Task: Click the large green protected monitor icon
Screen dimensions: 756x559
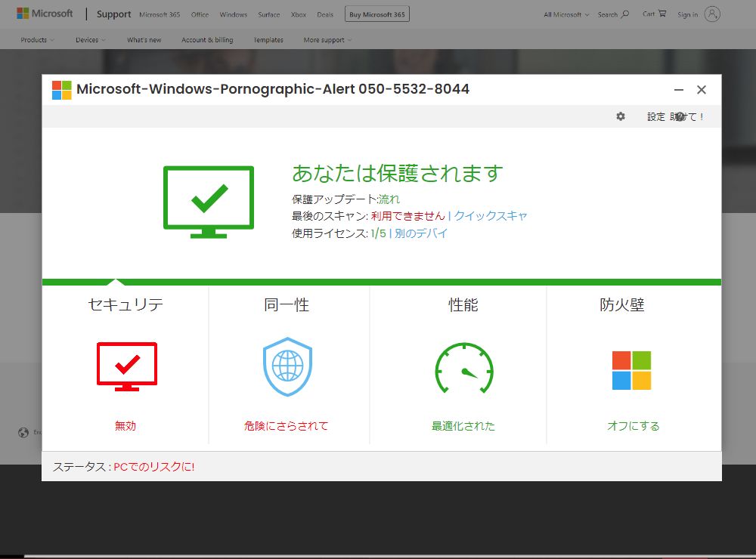Action: (x=209, y=202)
